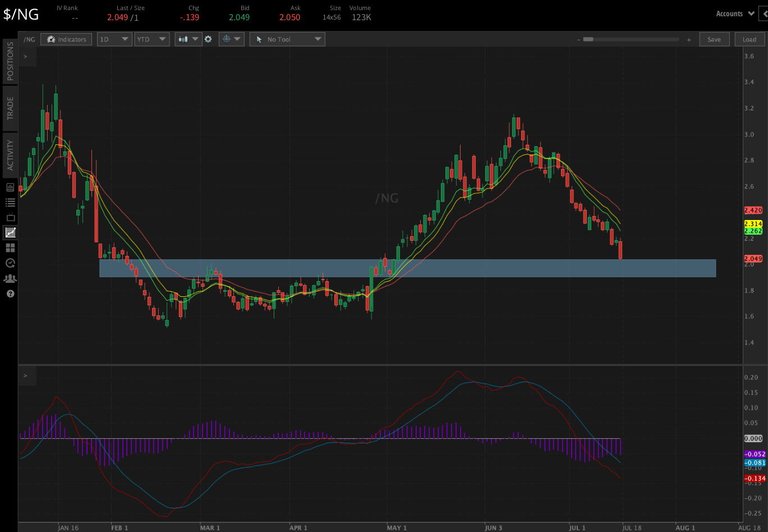Open the community people icon in sidebar
This screenshot has height=532, width=768.
tap(10, 278)
